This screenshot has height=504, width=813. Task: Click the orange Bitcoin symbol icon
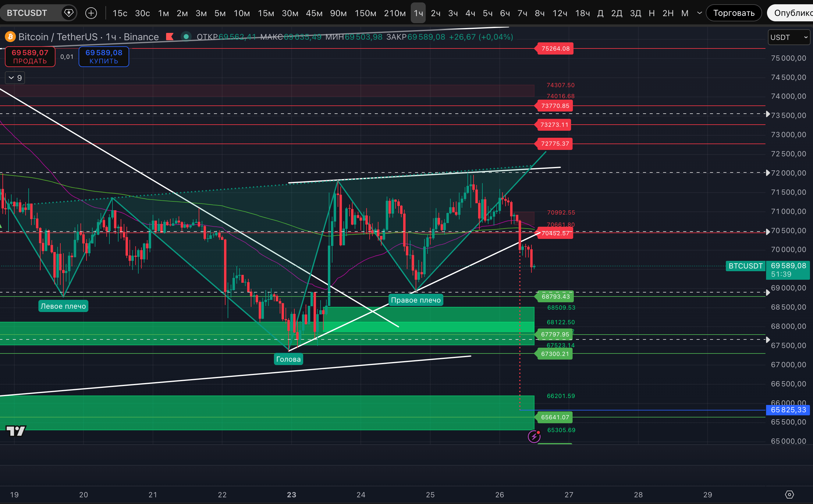(10, 37)
